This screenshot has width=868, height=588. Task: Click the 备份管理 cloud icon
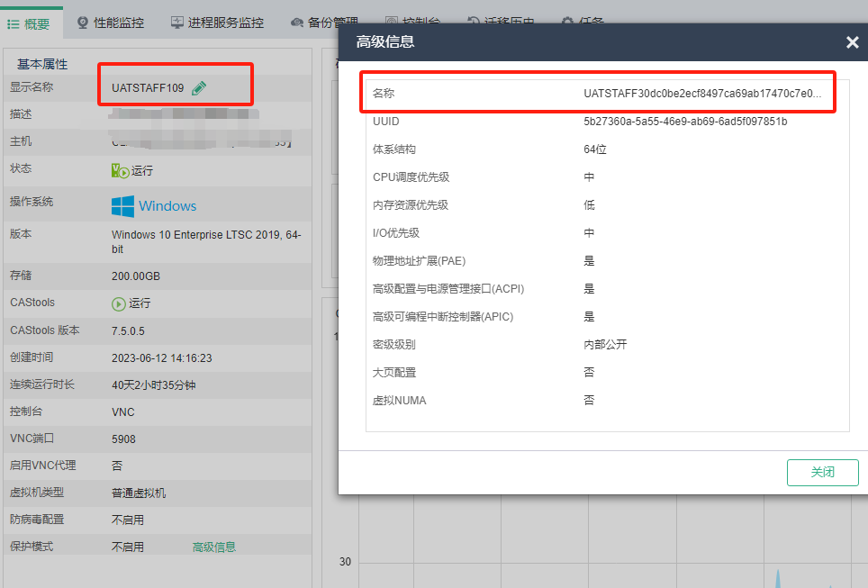tap(297, 23)
